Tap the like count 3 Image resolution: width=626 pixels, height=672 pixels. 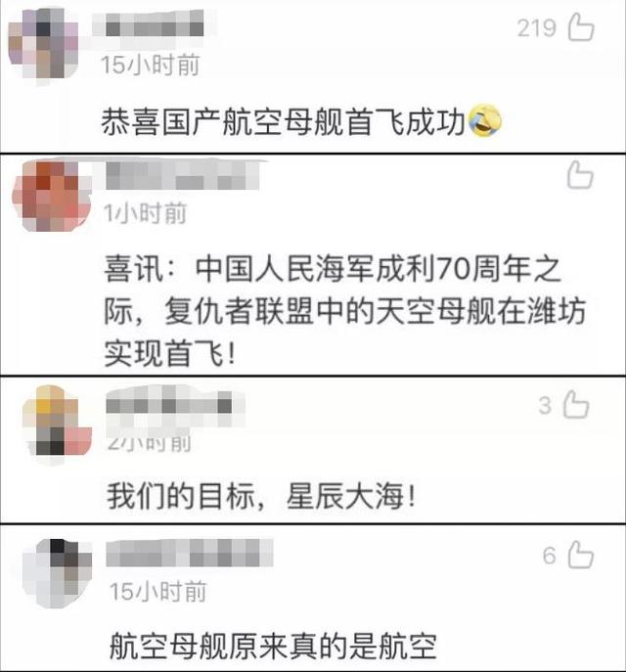tap(545, 405)
